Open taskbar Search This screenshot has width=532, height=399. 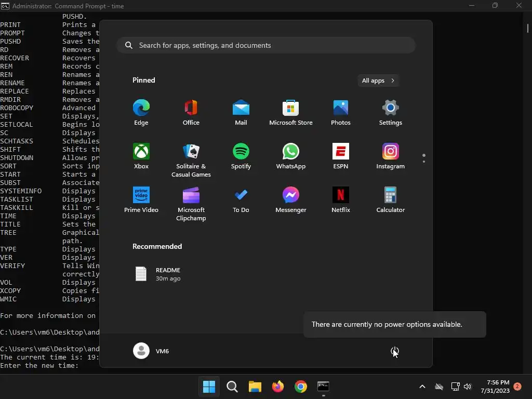point(232,386)
